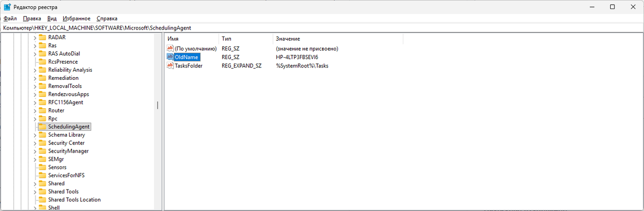Select the Router key label
This screenshot has height=211, width=644.
point(56,110)
